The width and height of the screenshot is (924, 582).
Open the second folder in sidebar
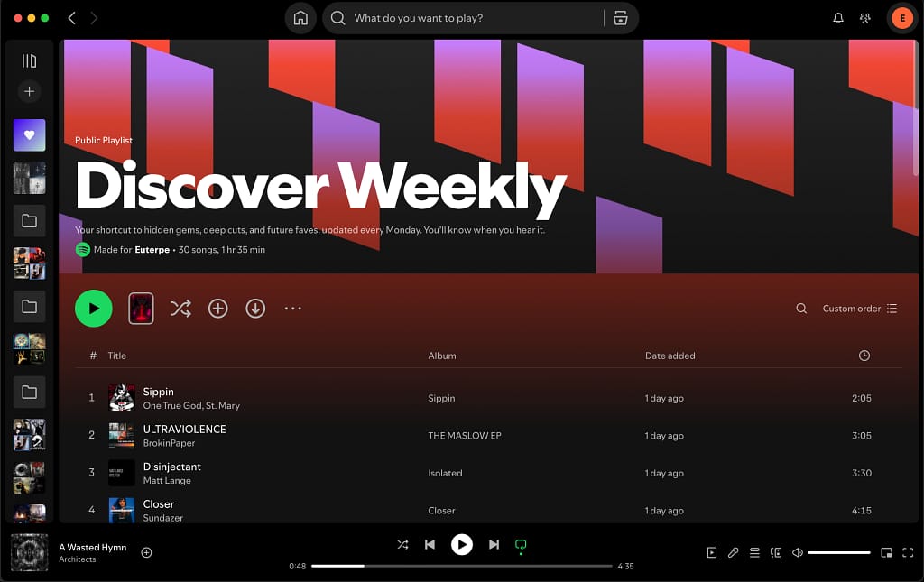click(30, 306)
